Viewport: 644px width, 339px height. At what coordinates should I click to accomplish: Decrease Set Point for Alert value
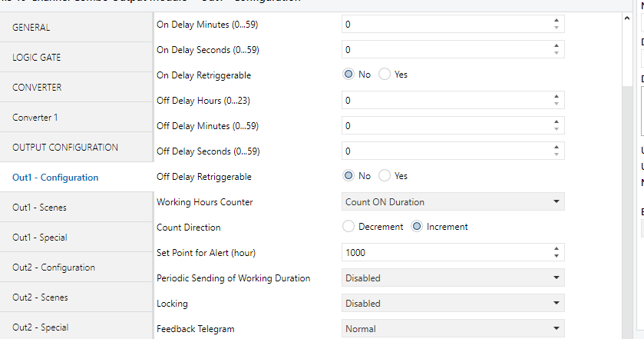pyautogui.click(x=556, y=256)
